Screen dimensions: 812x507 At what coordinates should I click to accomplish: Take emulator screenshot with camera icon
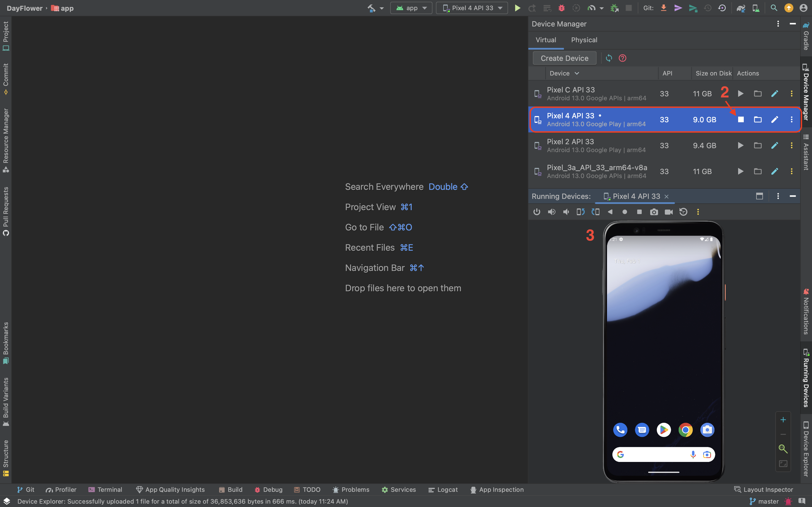tap(654, 212)
